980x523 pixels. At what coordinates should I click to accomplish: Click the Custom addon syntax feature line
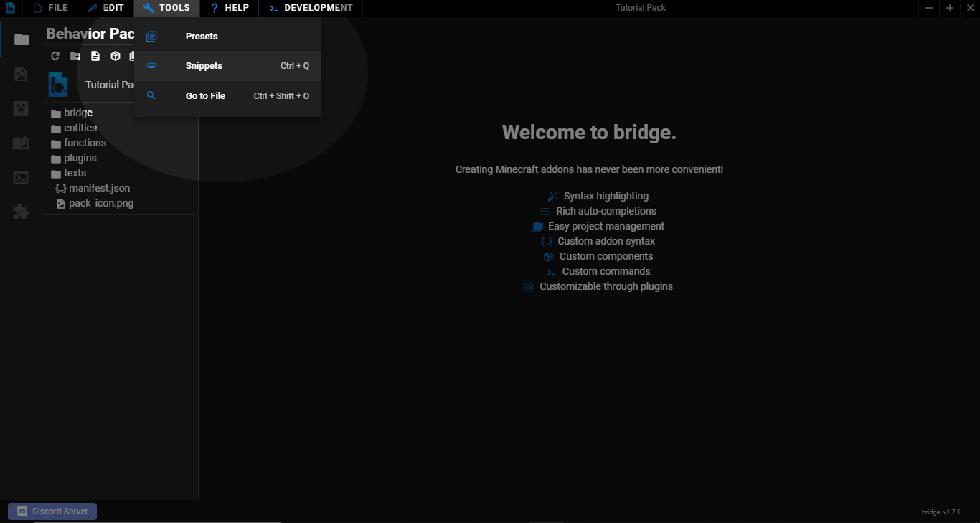click(x=598, y=241)
